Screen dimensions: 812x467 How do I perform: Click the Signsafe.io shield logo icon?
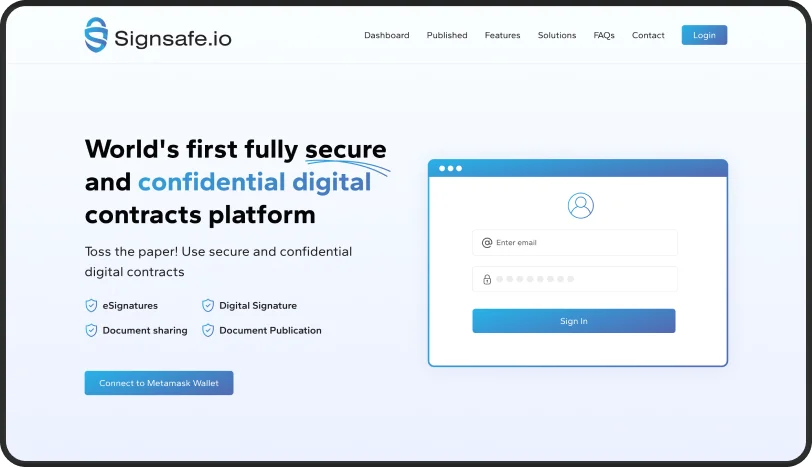96,35
